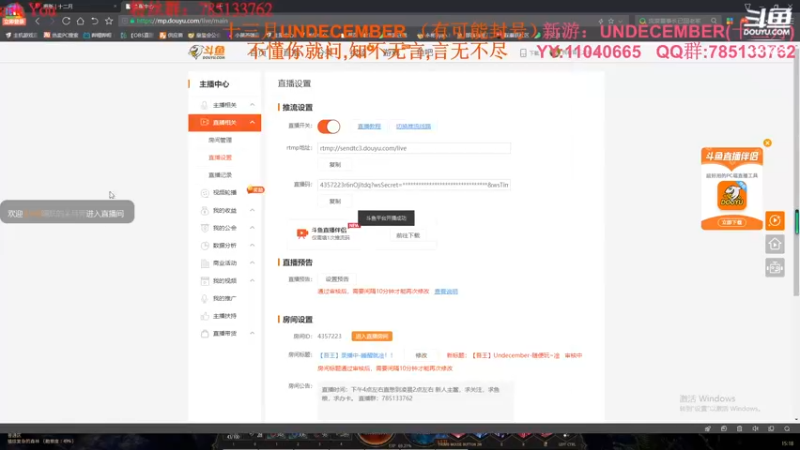This screenshot has width=800, height=450.
Task: Bookmark the page with the star icon
Action: pos(109,21)
